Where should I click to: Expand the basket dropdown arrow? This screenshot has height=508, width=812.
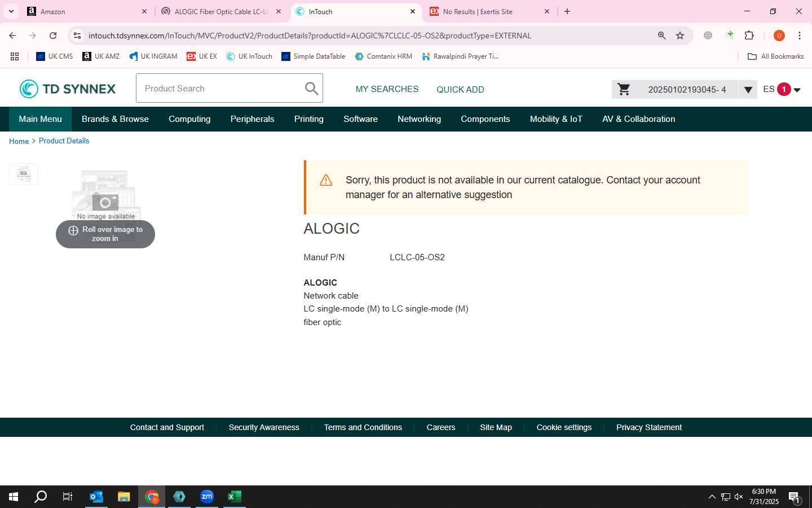(748, 90)
